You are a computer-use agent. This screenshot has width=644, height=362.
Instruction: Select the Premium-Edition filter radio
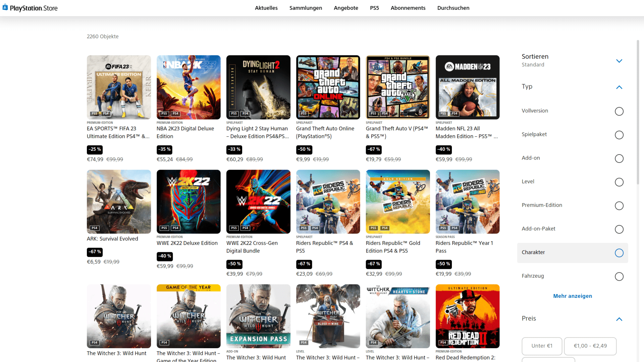point(619,206)
